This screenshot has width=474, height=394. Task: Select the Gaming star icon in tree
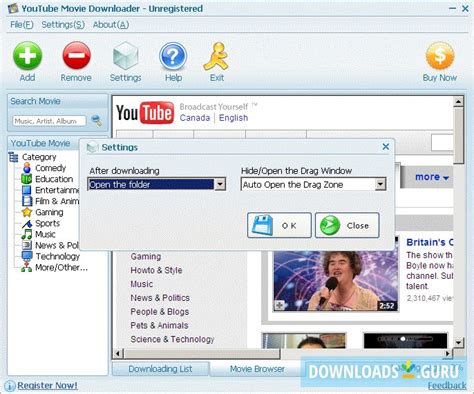pyautogui.click(x=27, y=212)
